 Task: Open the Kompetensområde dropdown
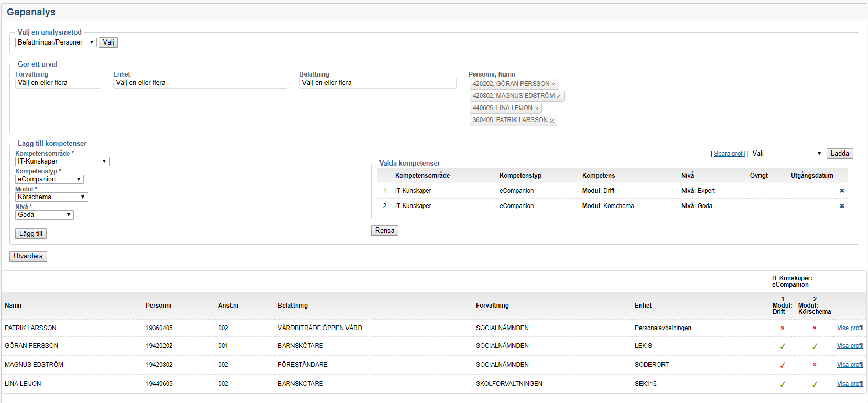click(x=62, y=161)
